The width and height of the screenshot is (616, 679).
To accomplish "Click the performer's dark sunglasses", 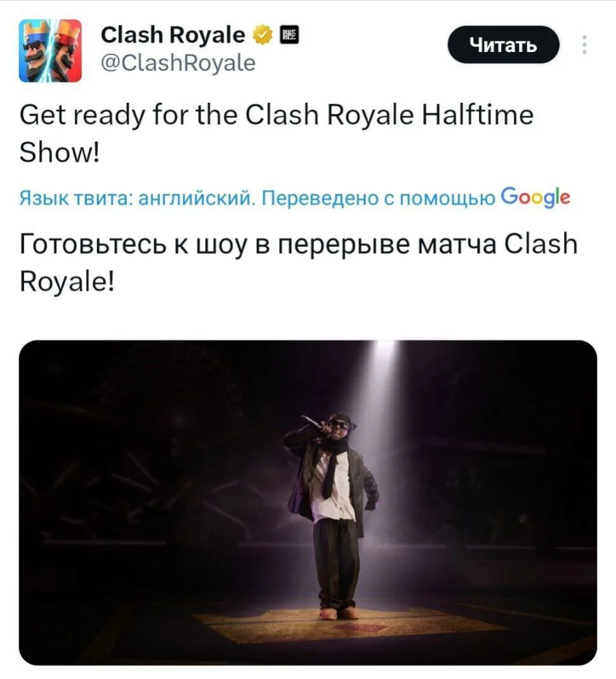I will pyautogui.click(x=339, y=424).
